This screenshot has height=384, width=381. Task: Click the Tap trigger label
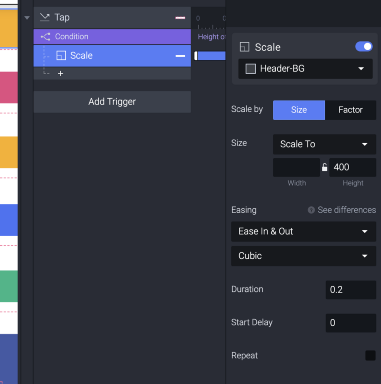(x=62, y=17)
